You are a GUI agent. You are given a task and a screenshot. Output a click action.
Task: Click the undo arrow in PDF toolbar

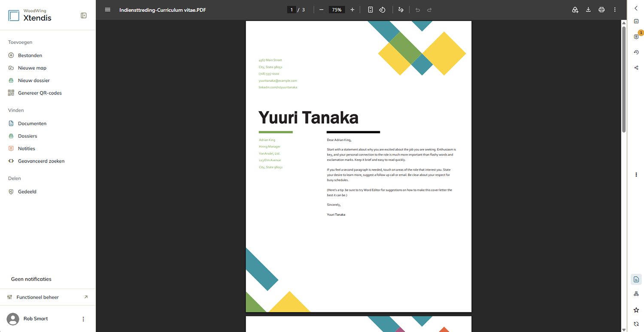(x=417, y=9)
